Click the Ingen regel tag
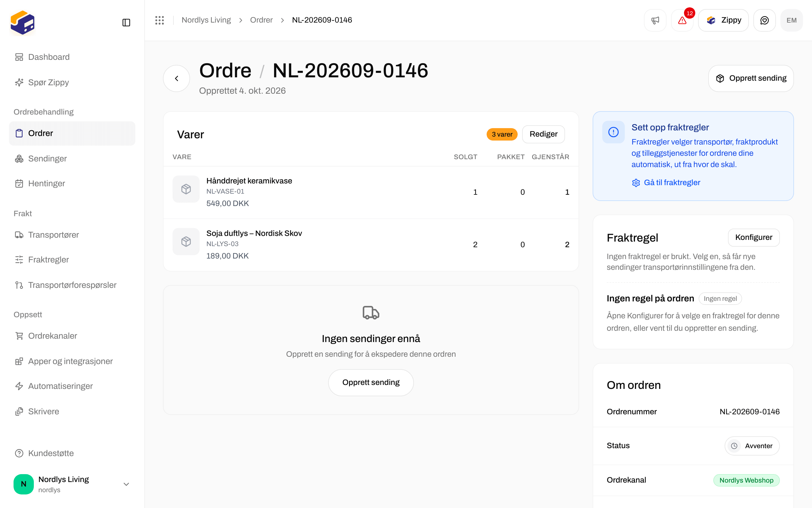This screenshot has height=508, width=812. [720, 299]
